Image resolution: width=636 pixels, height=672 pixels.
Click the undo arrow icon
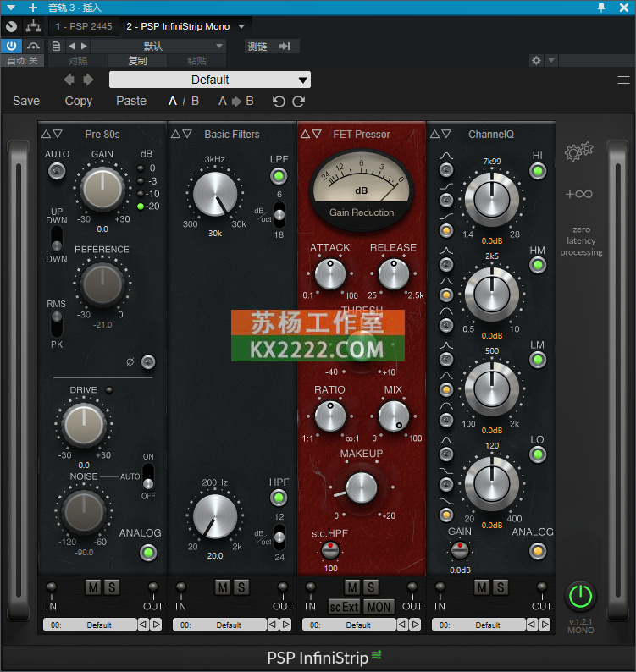click(x=279, y=102)
